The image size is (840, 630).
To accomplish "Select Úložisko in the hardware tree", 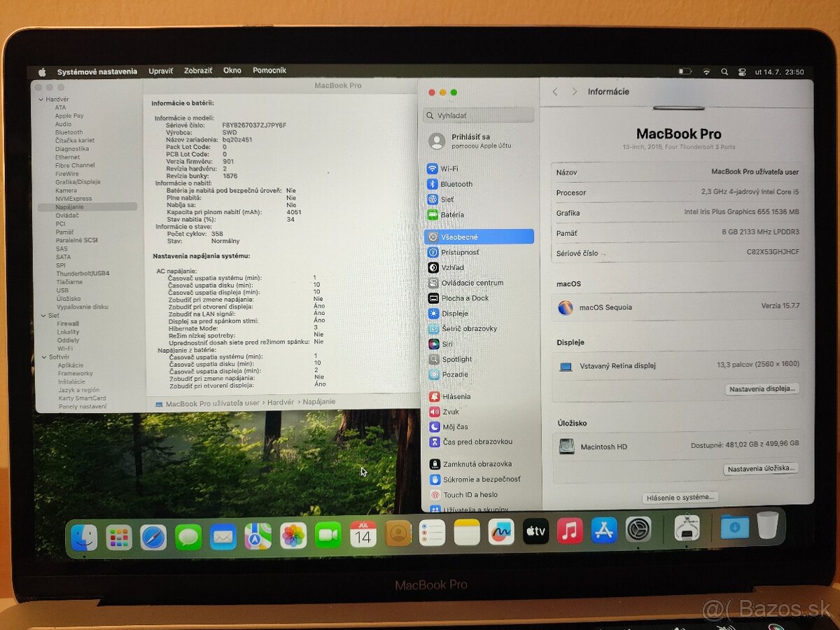I will coord(69,299).
